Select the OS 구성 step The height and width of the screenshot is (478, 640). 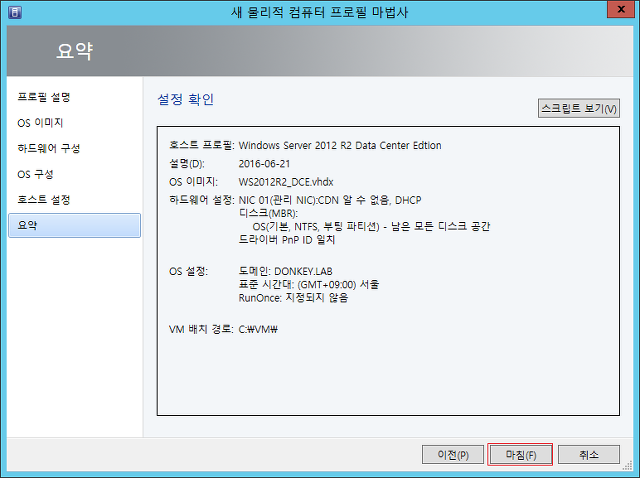click(x=35, y=174)
